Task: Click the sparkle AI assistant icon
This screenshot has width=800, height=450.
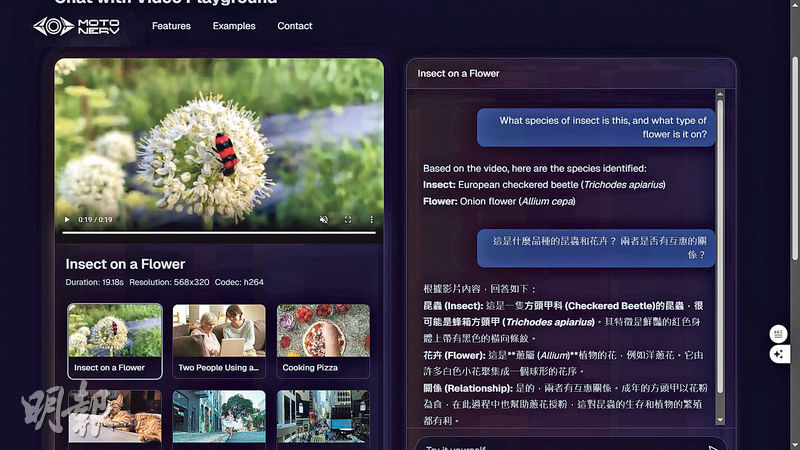Action: tap(779, 354)
